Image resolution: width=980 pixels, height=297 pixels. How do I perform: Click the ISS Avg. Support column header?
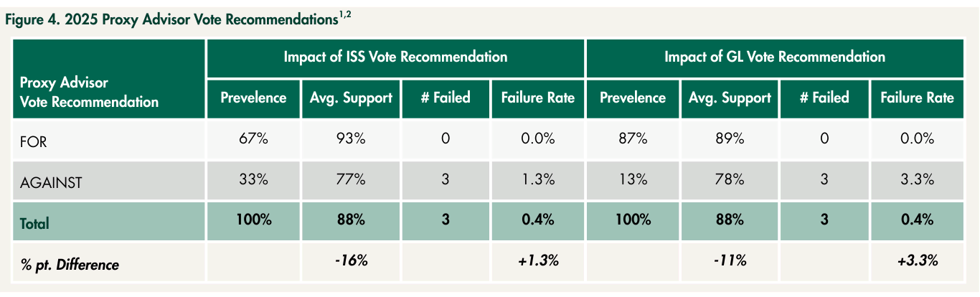[x=351, y=98]
